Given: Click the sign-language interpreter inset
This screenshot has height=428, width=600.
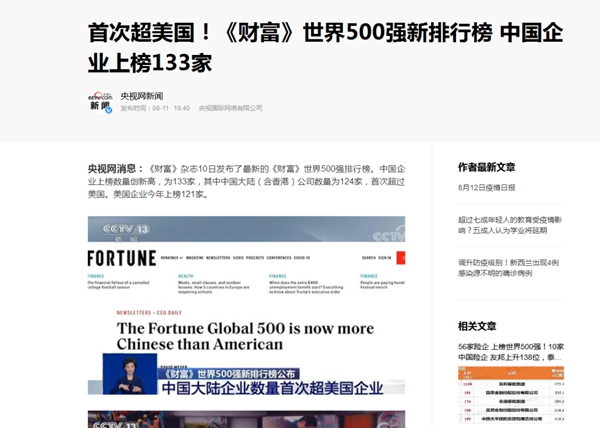Looking at the screenshot, I should coord(130,374).
